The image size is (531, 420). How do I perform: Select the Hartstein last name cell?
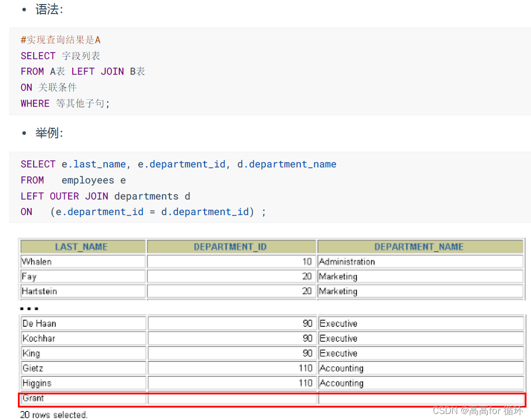(83, 291)
